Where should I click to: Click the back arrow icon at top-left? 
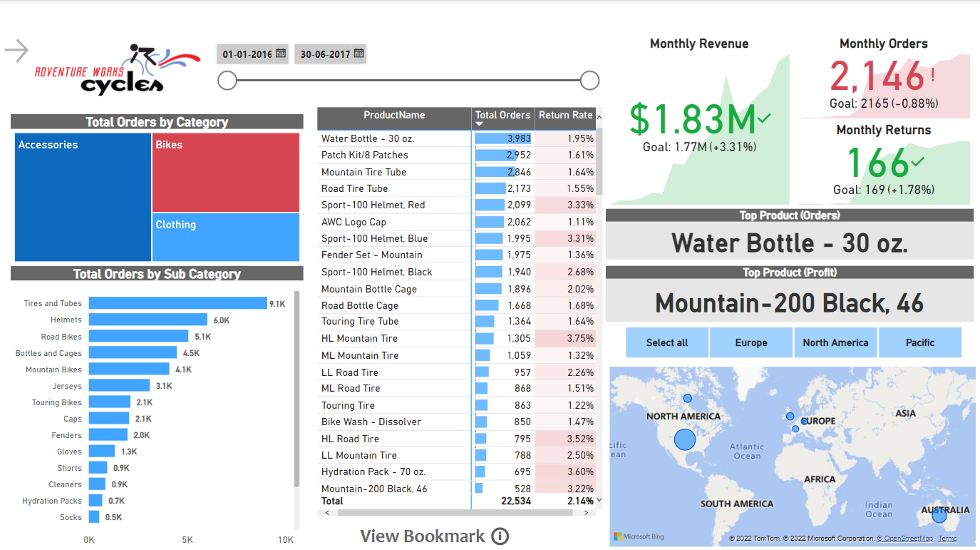16,51
